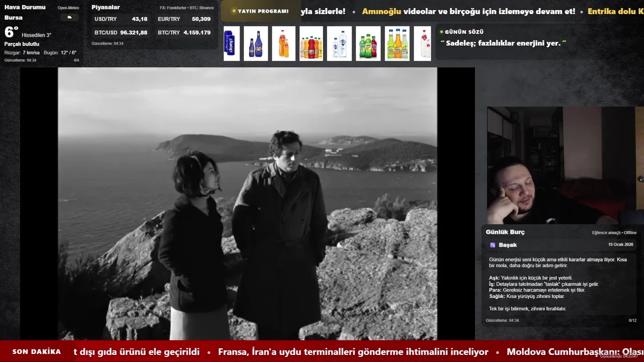Click the 'Bugün: 12° / 6°' forecast
Screen dimensions: 644x362
coord(60,53)
